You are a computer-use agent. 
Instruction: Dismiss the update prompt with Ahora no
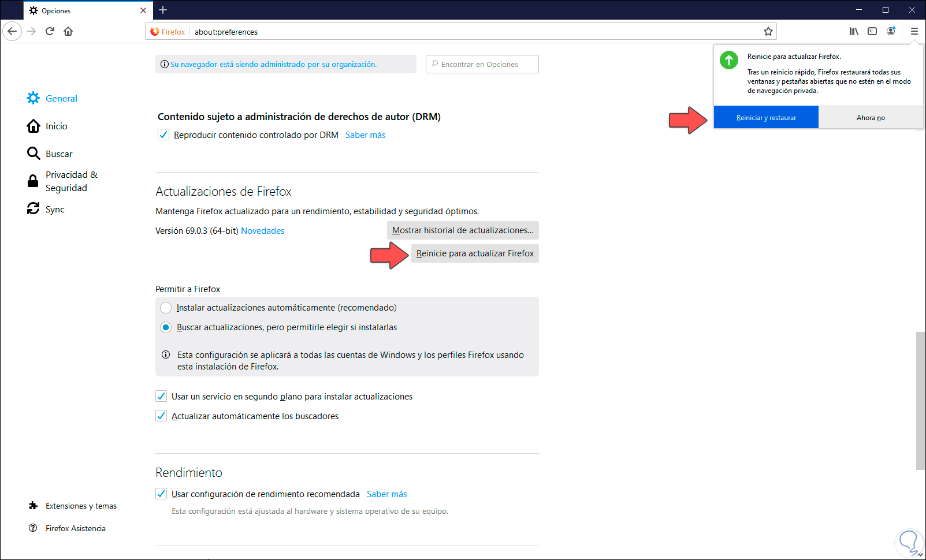(x=871, y=117)
